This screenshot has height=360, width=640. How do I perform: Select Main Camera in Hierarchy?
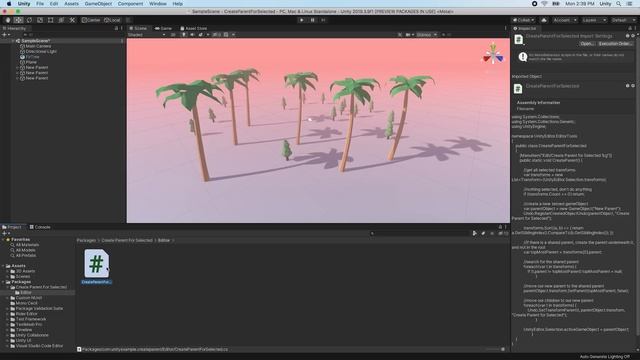(x=38, y=46)
